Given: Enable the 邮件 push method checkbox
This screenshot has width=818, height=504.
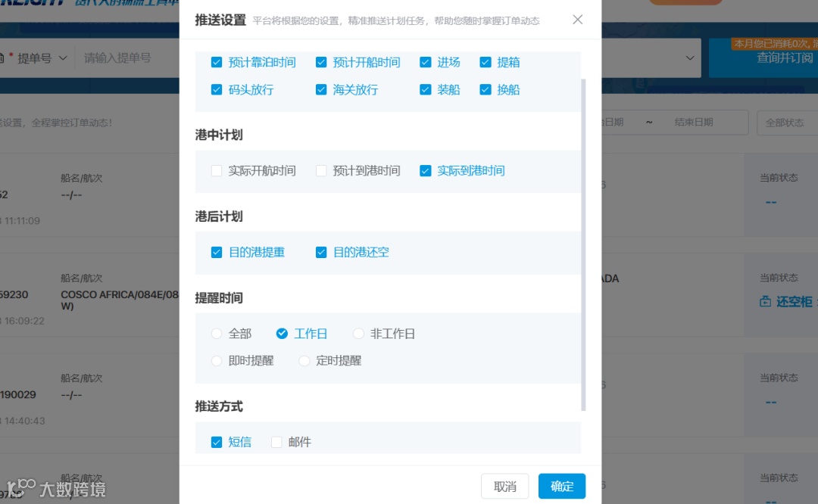Looking at the screenshot, I should [276, 441].
